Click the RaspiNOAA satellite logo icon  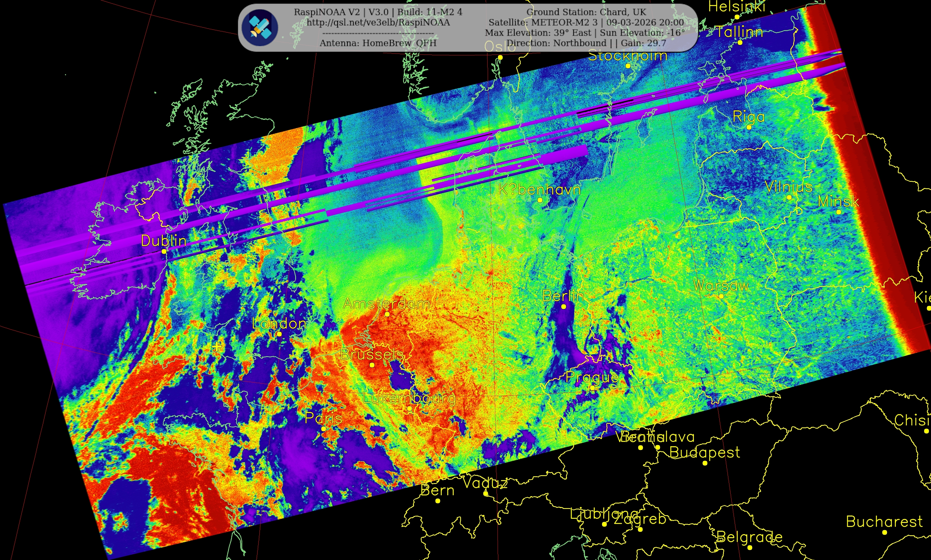260,27
